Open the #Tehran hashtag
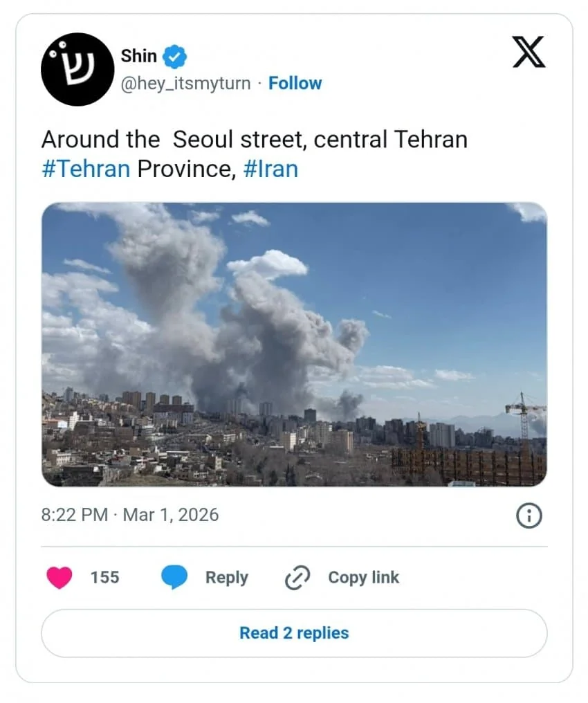This screenshot has width=588, height=703. coord(86,170)
